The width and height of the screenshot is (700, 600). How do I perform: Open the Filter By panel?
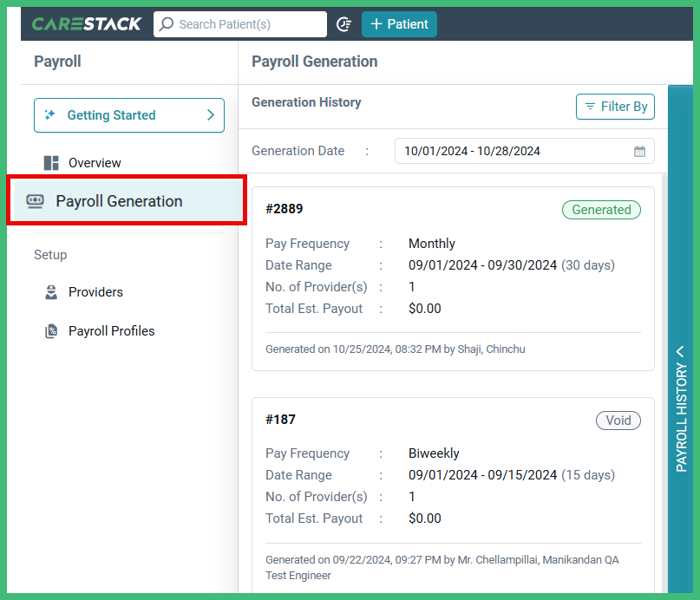pyautogui.click(x=615, y=107)
